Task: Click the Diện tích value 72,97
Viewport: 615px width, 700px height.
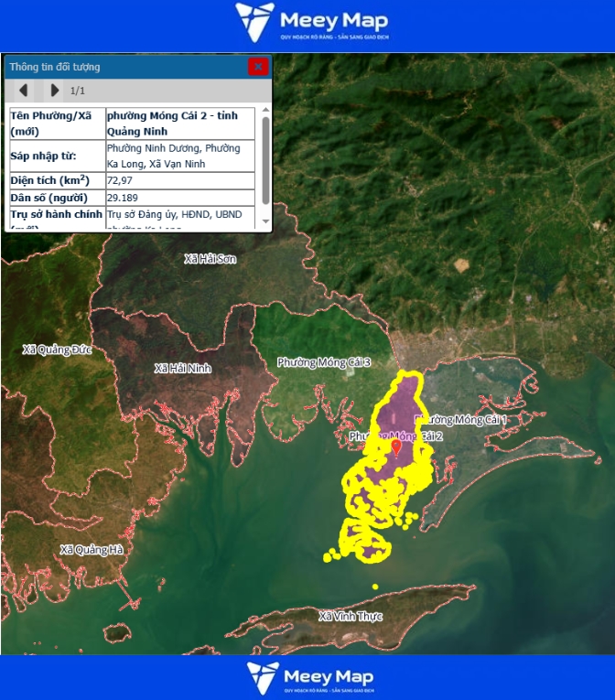Action: point(120,180)
